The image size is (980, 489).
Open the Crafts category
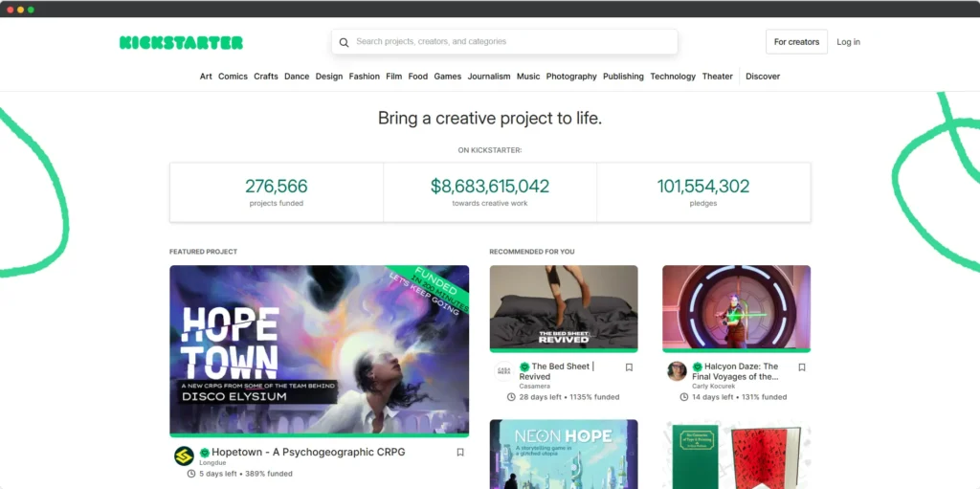click(x=266, y=77)
